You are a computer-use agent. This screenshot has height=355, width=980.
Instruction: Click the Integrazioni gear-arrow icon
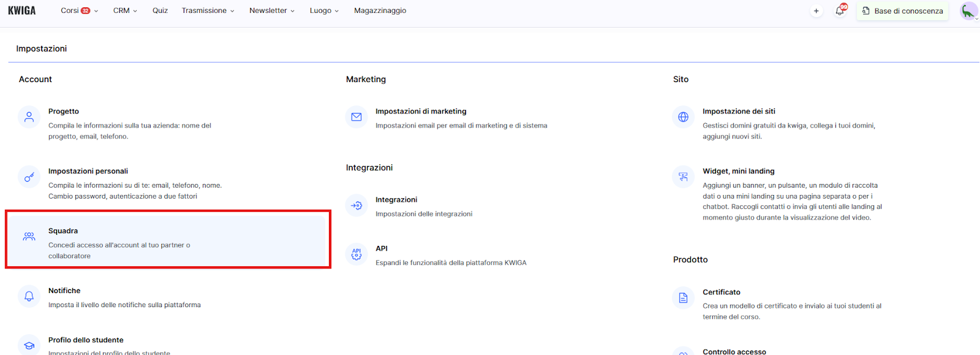[356, 205]
